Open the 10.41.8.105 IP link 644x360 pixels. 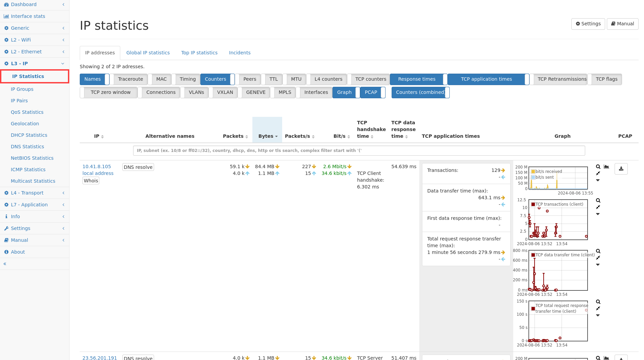pos(97,166)
